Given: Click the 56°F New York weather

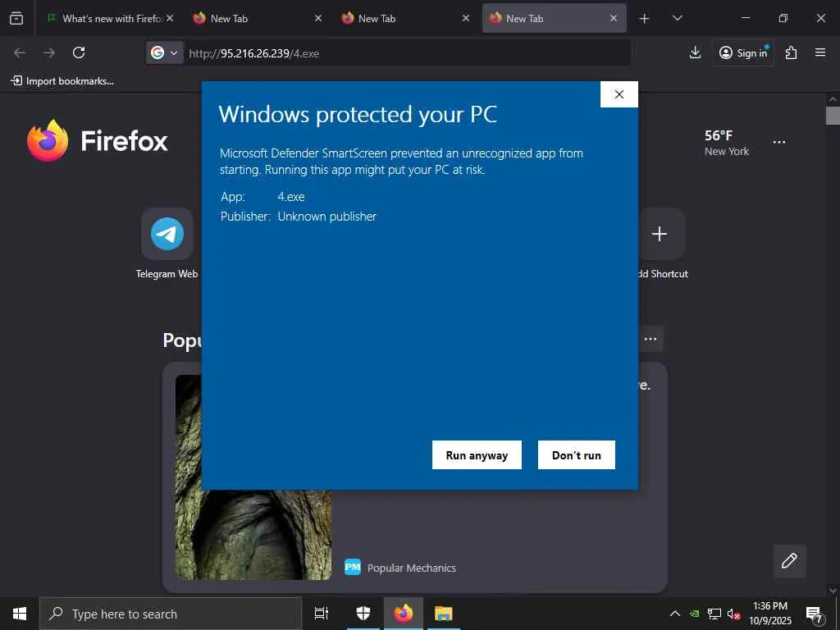Looking at the screenshot, I should 727,143.
